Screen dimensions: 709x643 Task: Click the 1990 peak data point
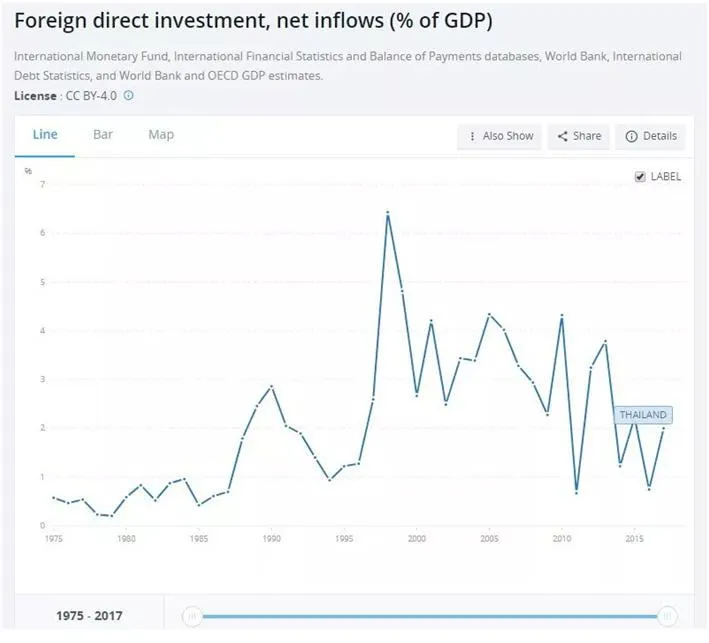click(x=271, y=386)
